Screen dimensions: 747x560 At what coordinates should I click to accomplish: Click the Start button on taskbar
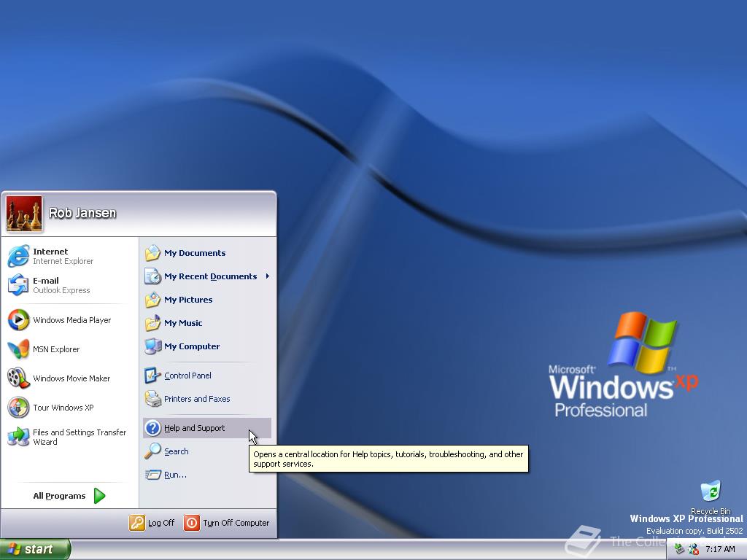[x=35, y=549]
